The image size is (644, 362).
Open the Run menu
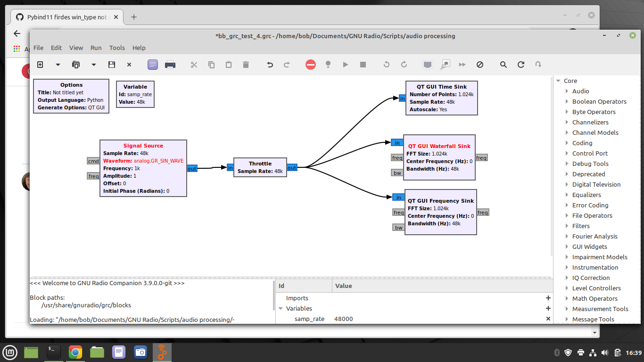(96, 48)
